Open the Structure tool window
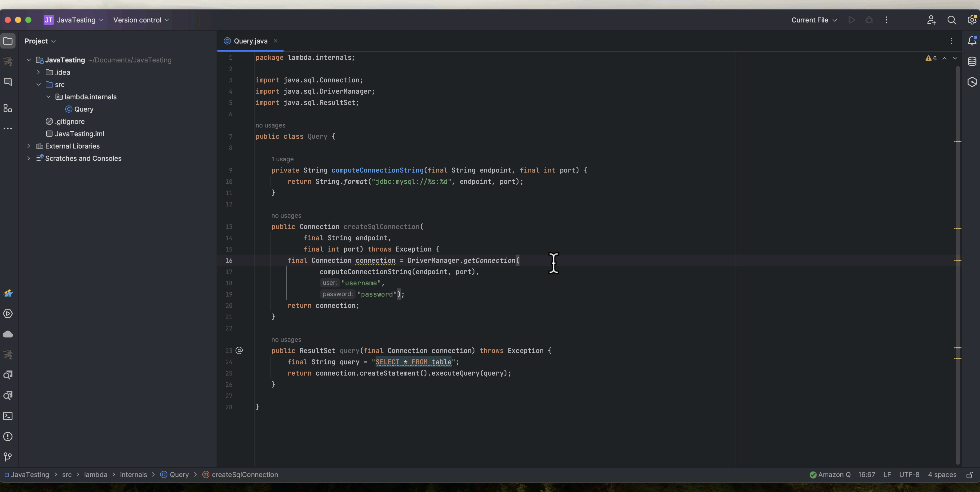980x492 pixels. point(8,108)
